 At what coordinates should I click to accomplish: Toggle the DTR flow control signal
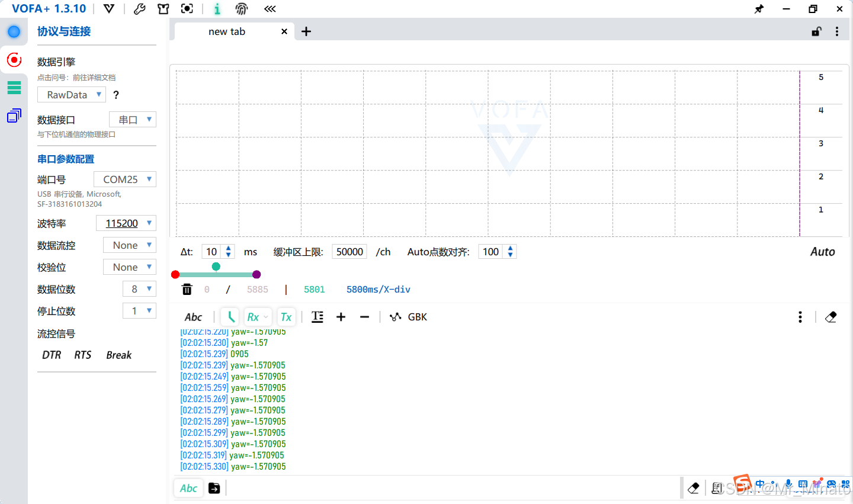tap(51, 355)
